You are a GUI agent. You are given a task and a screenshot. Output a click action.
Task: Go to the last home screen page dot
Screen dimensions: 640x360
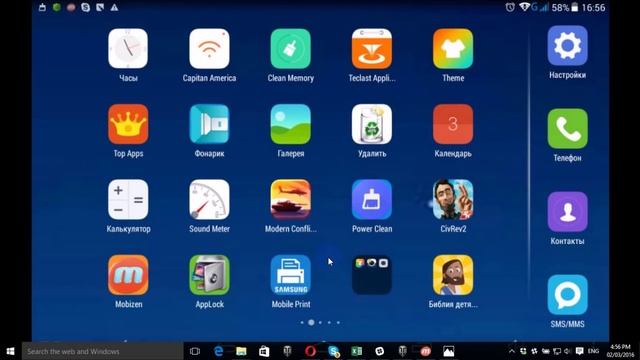point(338,322)
